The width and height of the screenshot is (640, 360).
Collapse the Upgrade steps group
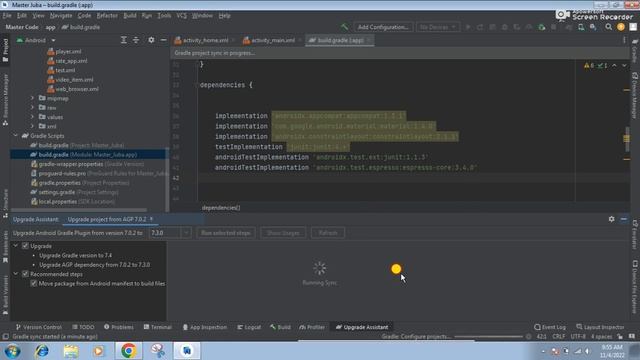click(16, 246)
